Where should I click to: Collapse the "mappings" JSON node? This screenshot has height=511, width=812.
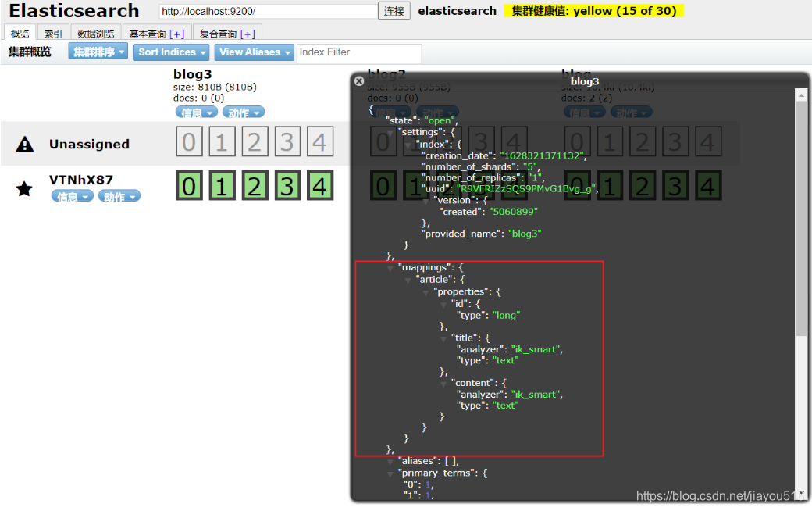coord(390,269)
